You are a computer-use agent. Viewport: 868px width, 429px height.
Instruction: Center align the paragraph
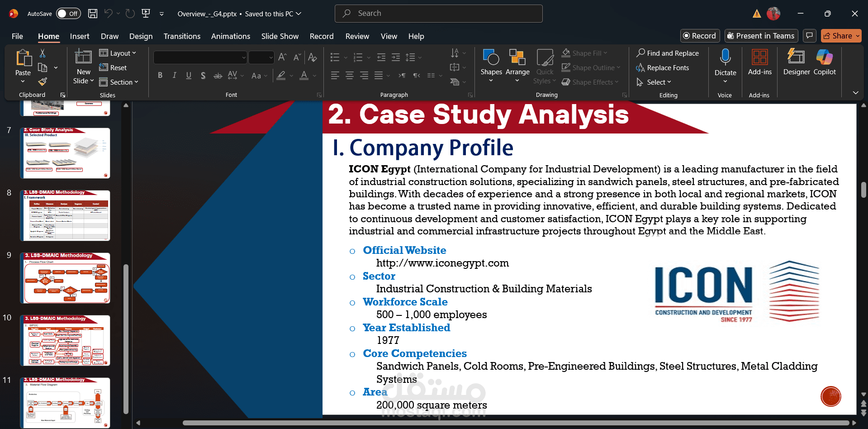(350, 76)
